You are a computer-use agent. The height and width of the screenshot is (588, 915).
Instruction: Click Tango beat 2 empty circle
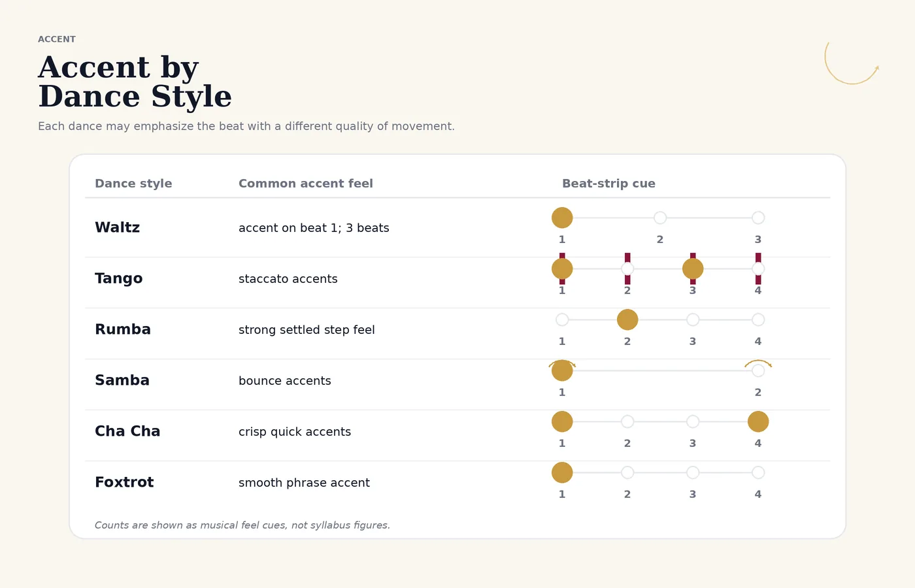627,269
